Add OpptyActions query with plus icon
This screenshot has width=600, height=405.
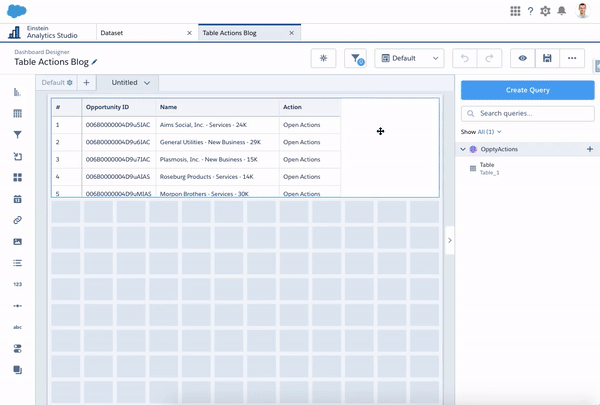(590, 149)
